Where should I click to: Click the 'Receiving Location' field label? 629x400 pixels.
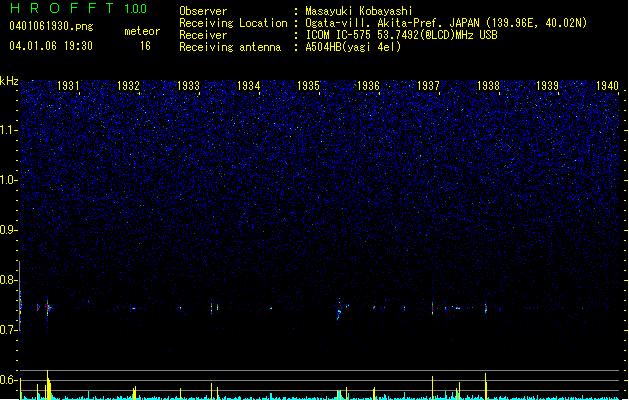coord(233,23)
